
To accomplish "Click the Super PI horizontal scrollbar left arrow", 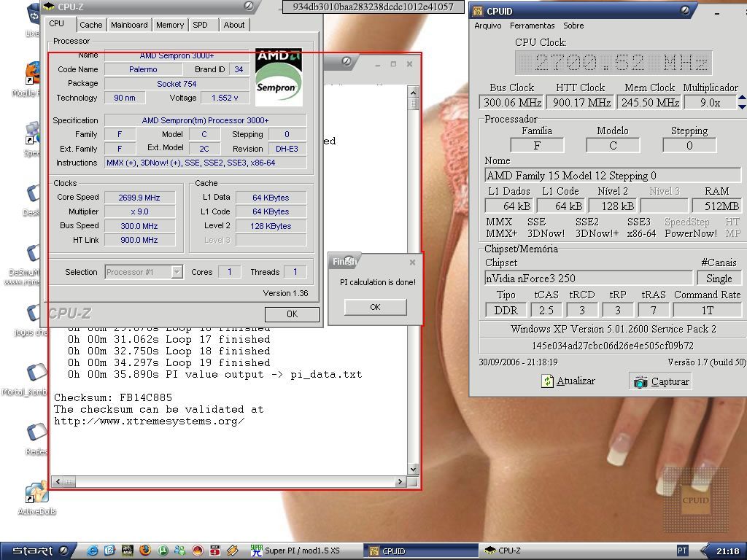I will (x=58, y=482).
